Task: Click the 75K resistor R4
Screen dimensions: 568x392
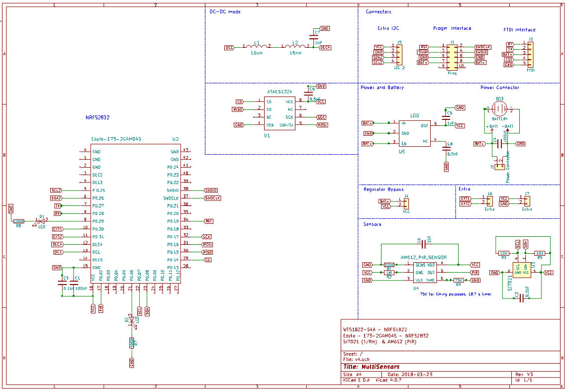Action: (459, 281)
